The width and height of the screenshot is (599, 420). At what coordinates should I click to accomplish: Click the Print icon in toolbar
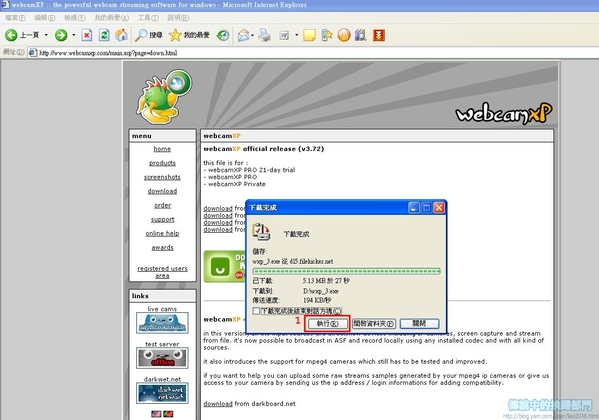pyautogui.click(x=264, y=35)
